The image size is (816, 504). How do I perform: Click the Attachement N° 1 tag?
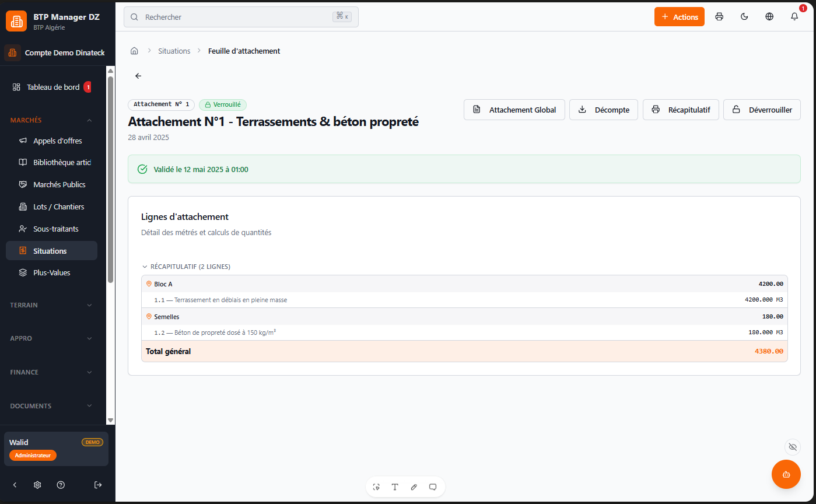[x=162, y=104]
